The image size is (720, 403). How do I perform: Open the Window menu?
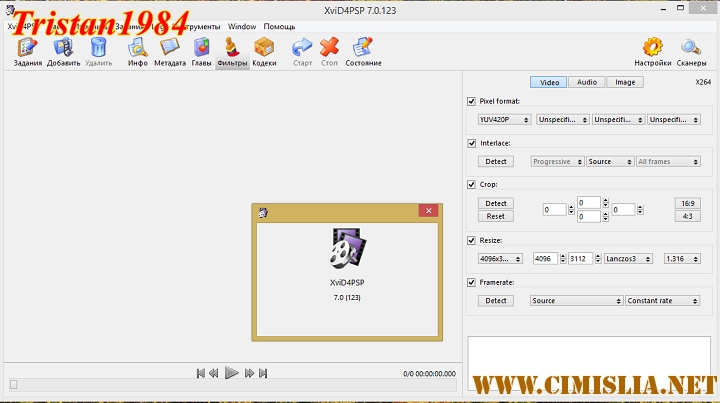tap(242, 26)
